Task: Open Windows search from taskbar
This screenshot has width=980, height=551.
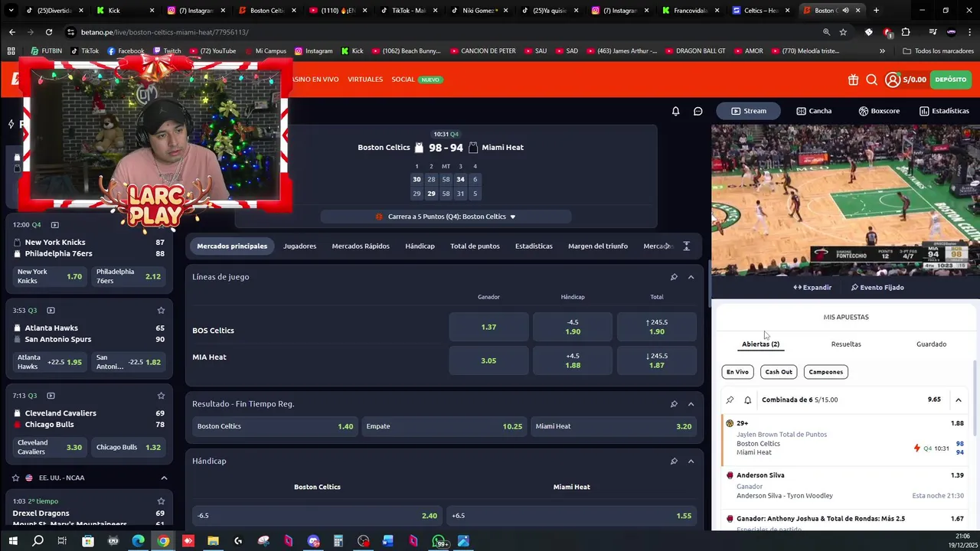Action: pyautogui.click(x=38, y=541)
